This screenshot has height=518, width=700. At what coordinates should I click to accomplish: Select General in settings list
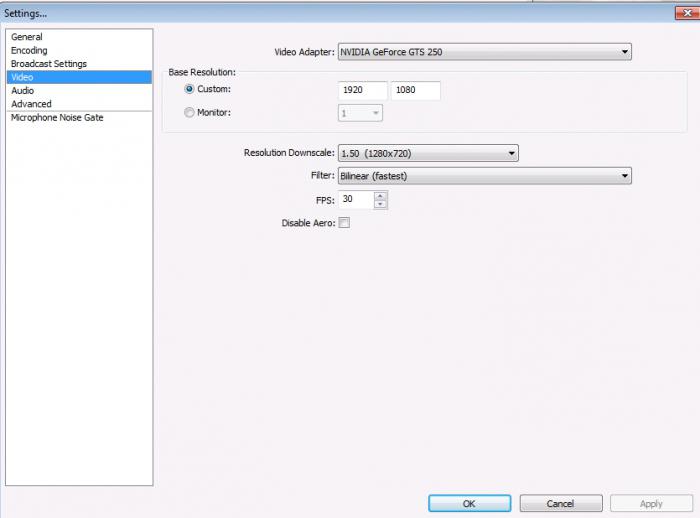click(x=27, y=37)
